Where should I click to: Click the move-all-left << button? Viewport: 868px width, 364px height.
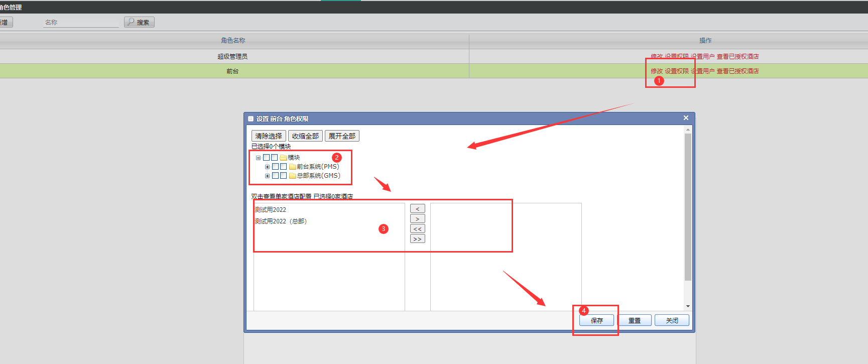point(418,228)
